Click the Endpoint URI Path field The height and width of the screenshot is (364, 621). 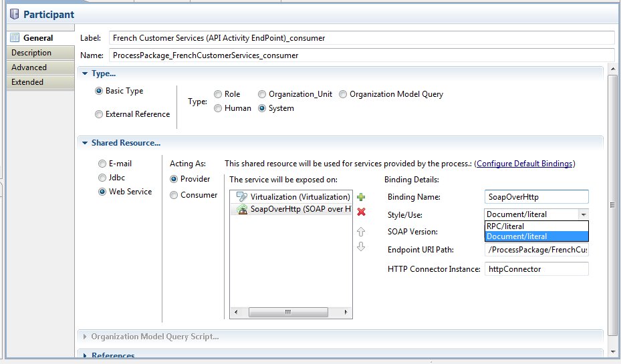pyautogui.click(x=536, y=250)
